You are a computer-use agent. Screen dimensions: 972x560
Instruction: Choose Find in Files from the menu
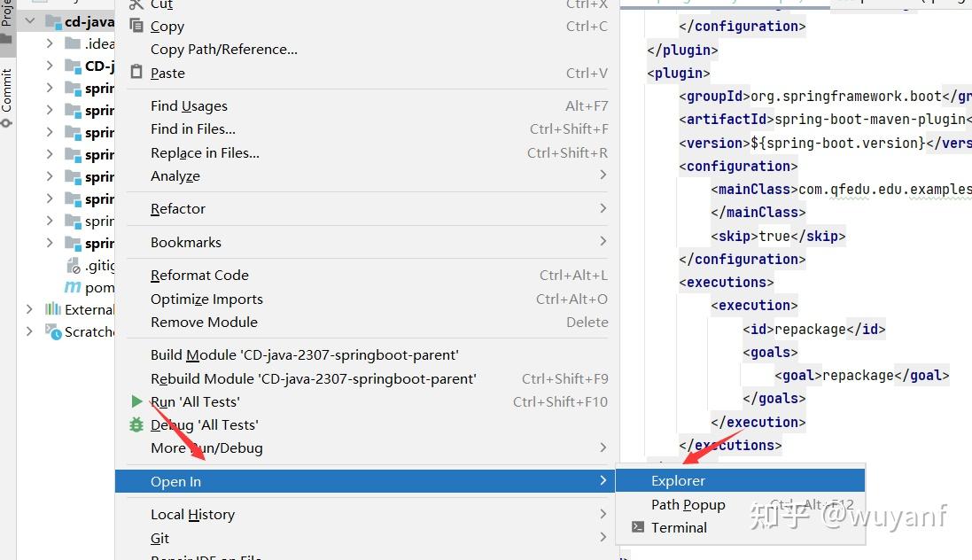click(193, 128)
